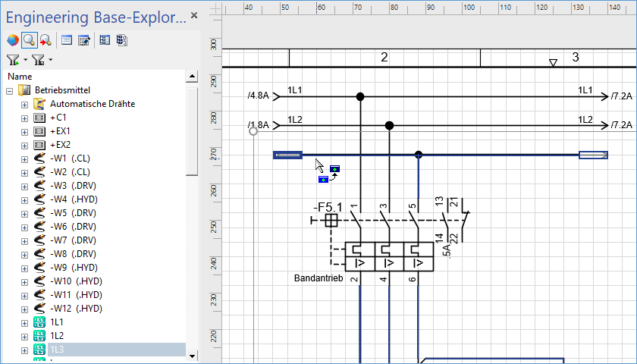Click the -F5.1 component label in schematic

coord(328,207)
